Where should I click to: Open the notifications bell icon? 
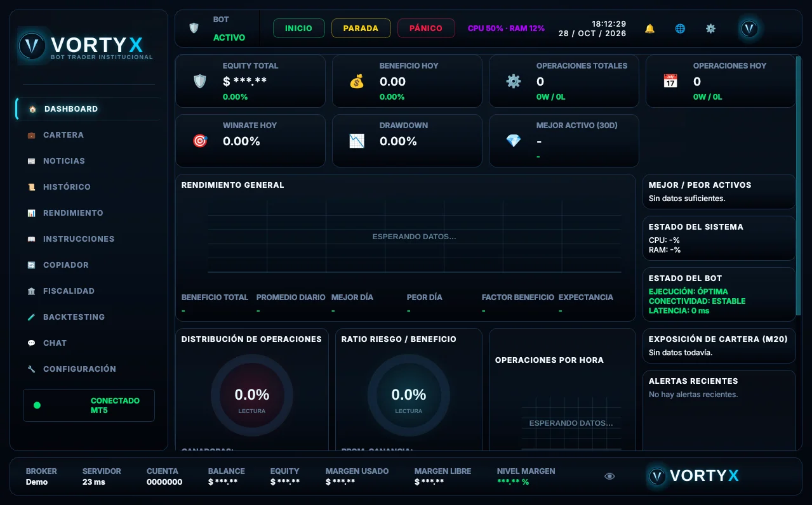[649, 29]
